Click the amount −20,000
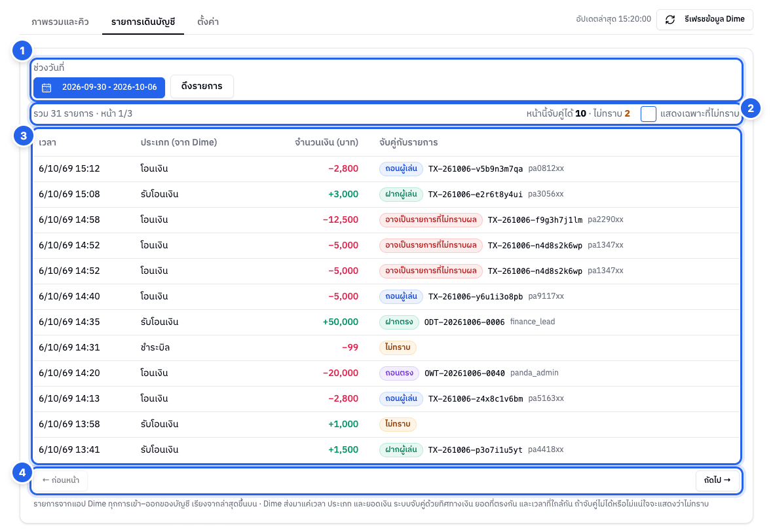 coord(340,373)
